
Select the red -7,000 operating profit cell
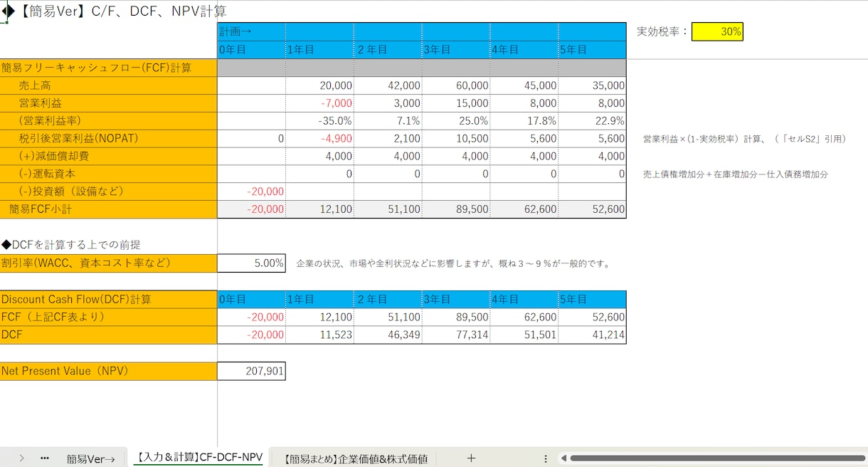319,103
